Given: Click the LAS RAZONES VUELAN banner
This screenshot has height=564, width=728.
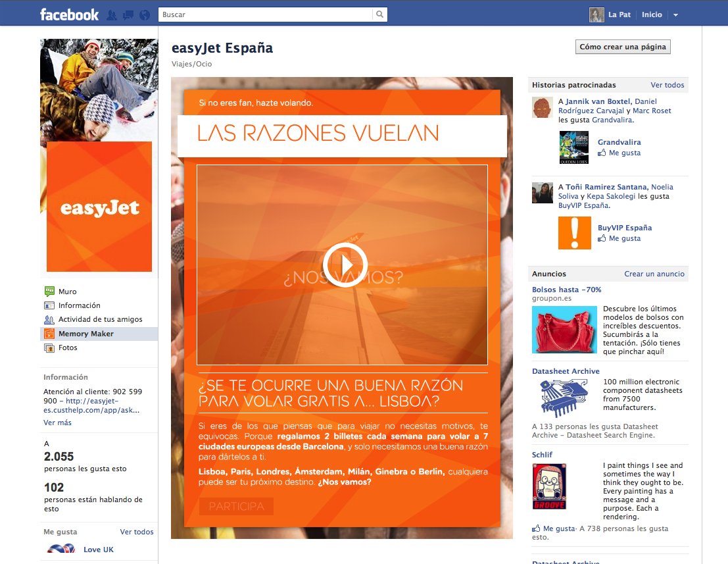Looking at the screenshot, I should pyautogui.click(x=342, y=136).
